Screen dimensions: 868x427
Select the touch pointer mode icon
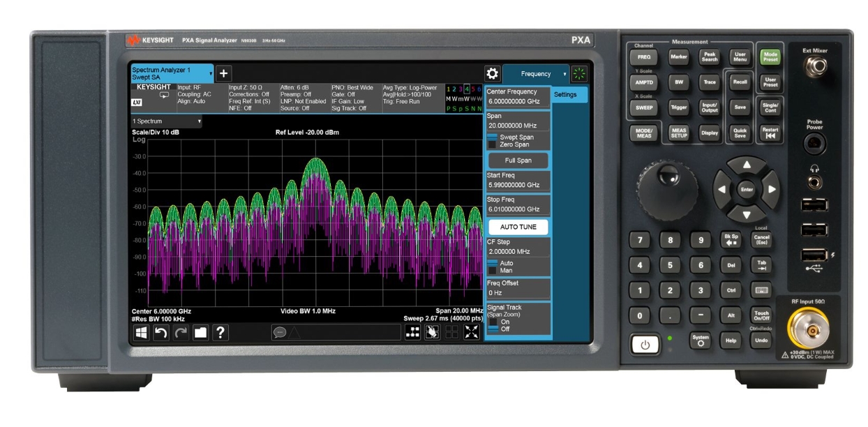[431, 331]
